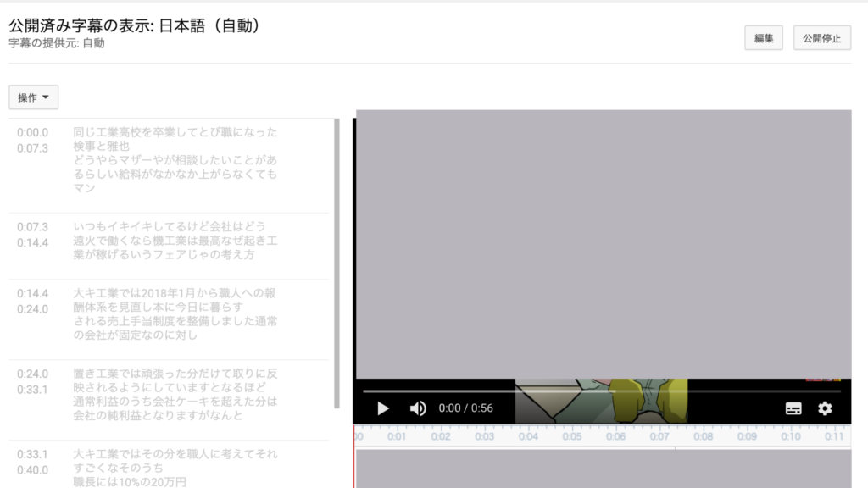868x488 pixels.
Task: Click the 0:40.0 end time of last caption
Action: [x=33, y=470]
